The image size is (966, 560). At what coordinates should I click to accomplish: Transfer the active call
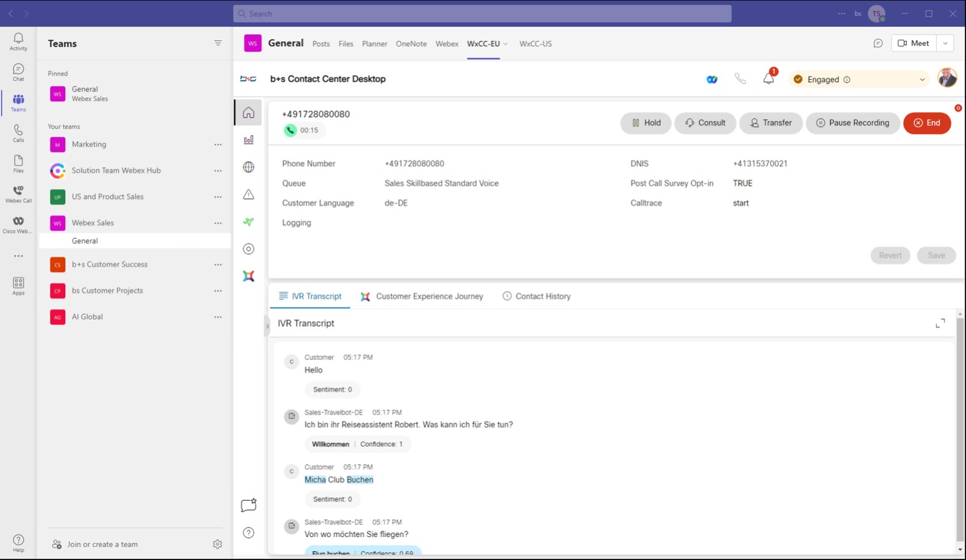tap(771, 123)
